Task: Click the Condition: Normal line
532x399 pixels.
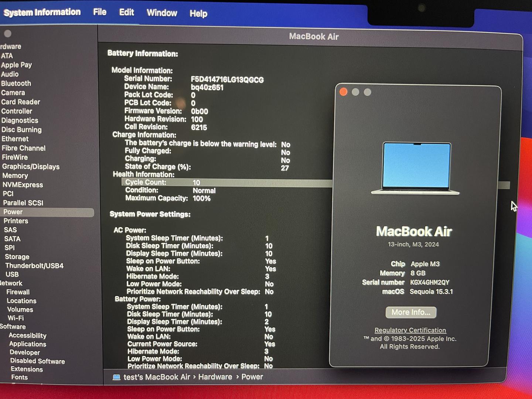Action: point(170,190)
